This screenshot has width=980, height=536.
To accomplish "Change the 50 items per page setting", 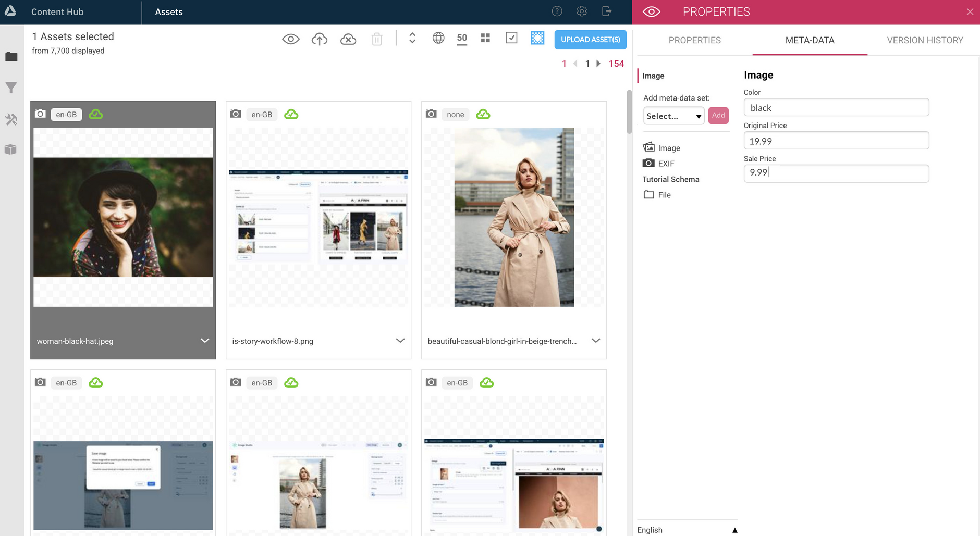I will coord(462,39).
